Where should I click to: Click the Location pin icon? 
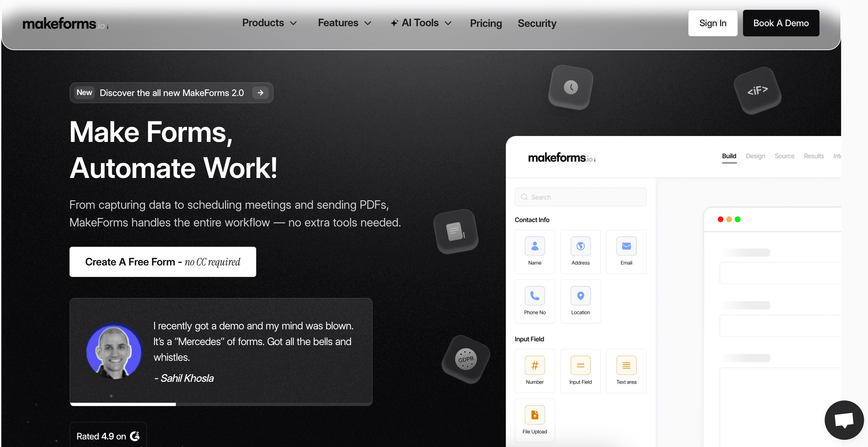(580, 296)
